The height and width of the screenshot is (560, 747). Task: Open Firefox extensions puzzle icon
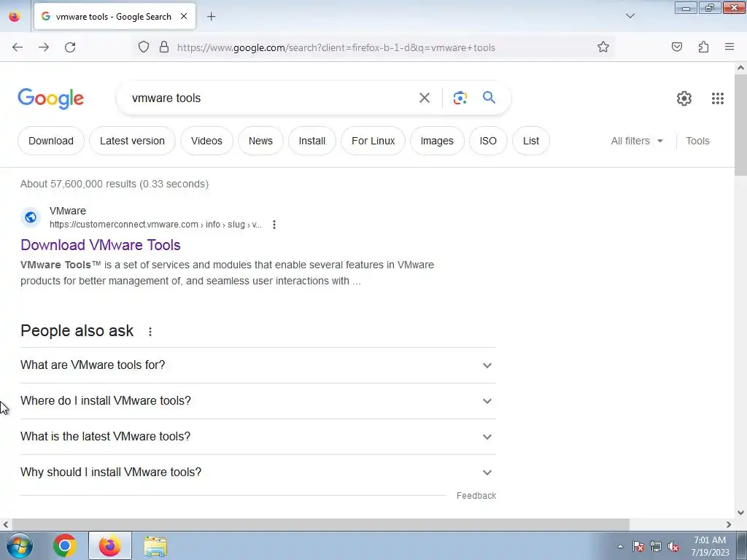[703, 47]
